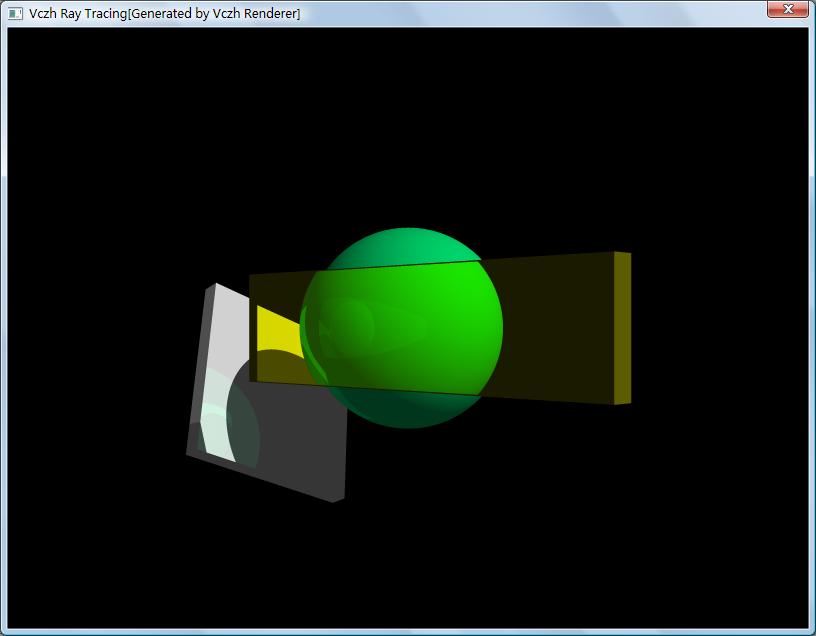Close the Vczh Ray Tracing window
Screen dimensions: 816x636
(787, 9)
